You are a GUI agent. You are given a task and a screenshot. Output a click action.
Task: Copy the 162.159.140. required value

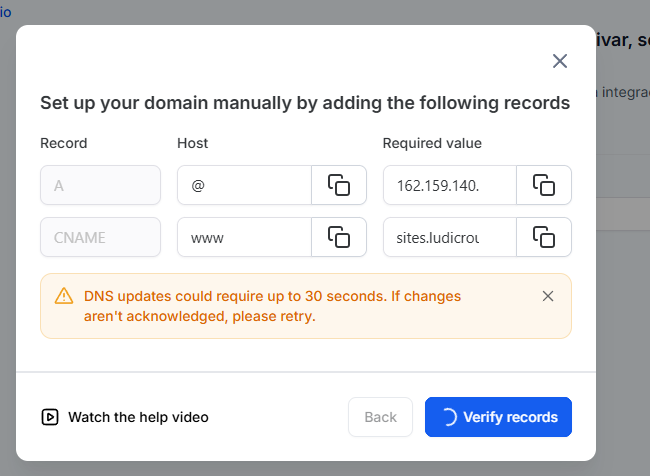tap(543, 185)
